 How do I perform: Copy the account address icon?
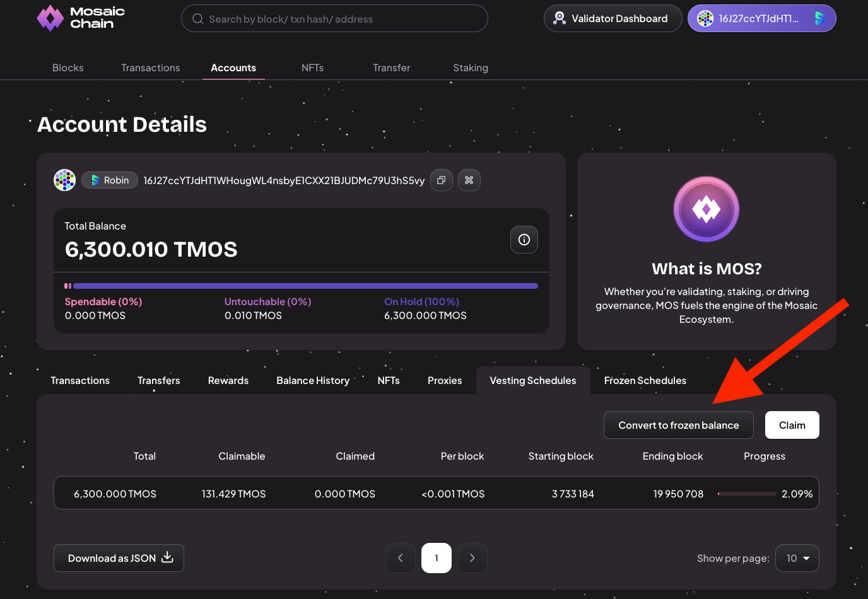point(442,180)
